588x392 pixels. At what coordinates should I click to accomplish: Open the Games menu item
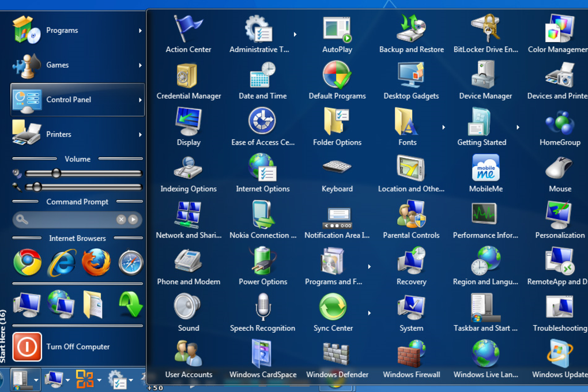coord(77,65)
